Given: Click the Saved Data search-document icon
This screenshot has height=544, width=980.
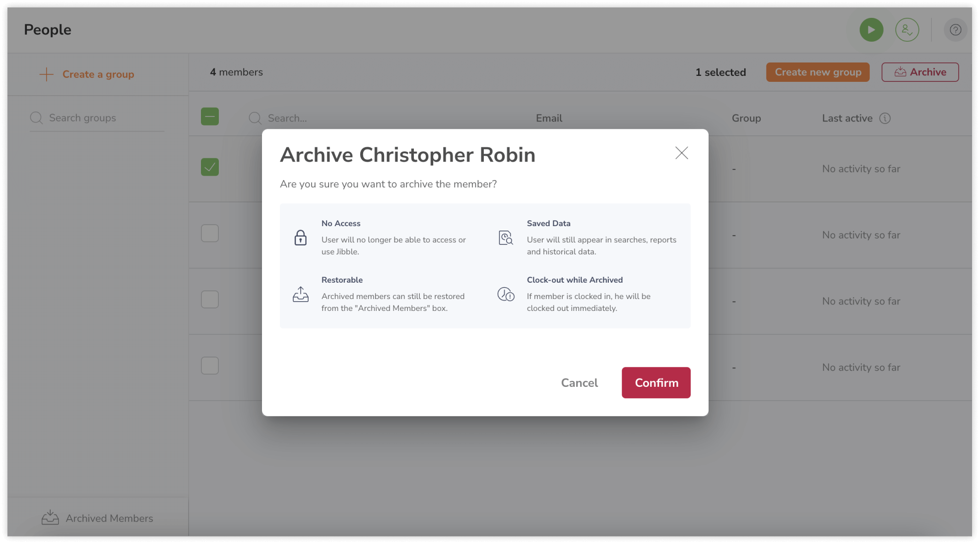Looking at the screenshot, I should tap(506, 238).
